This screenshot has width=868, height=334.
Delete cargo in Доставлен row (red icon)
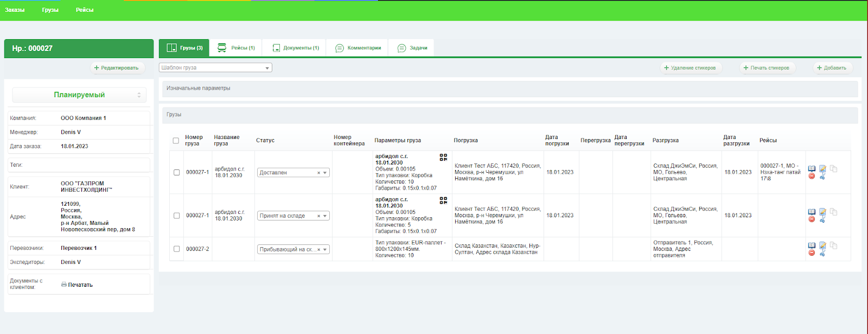pyautogui.click(x=812, y=176)
